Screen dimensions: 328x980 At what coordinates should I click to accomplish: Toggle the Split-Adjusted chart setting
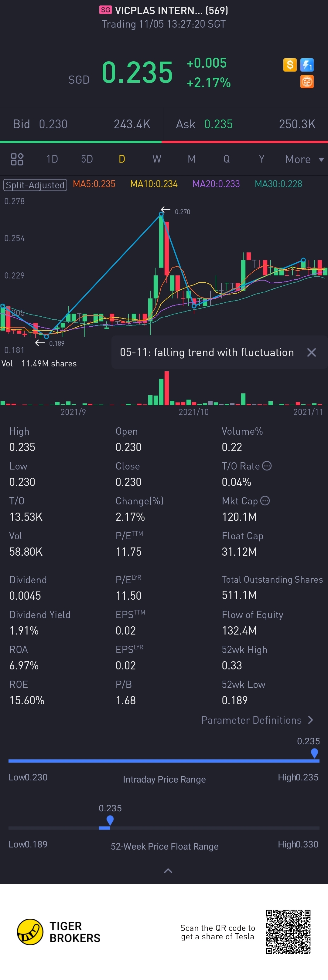tap(35, 185)
